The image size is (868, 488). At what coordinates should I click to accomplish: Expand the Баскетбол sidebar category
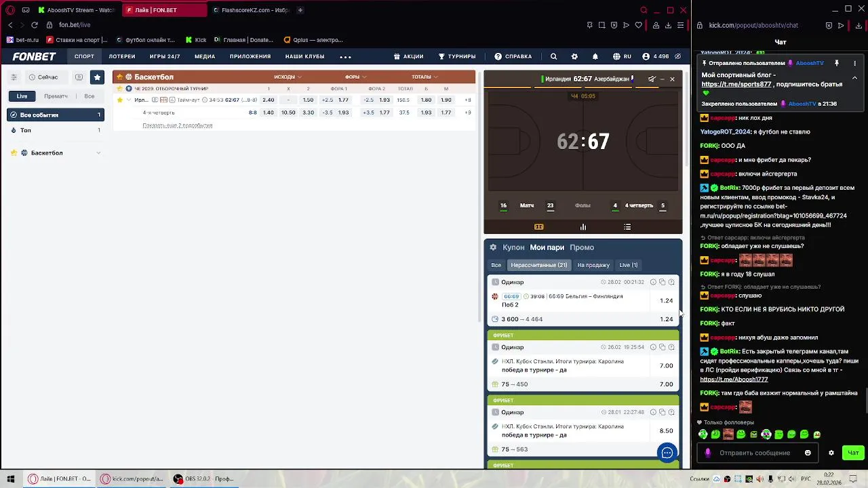pyautogui.click(x=98, y=153)
